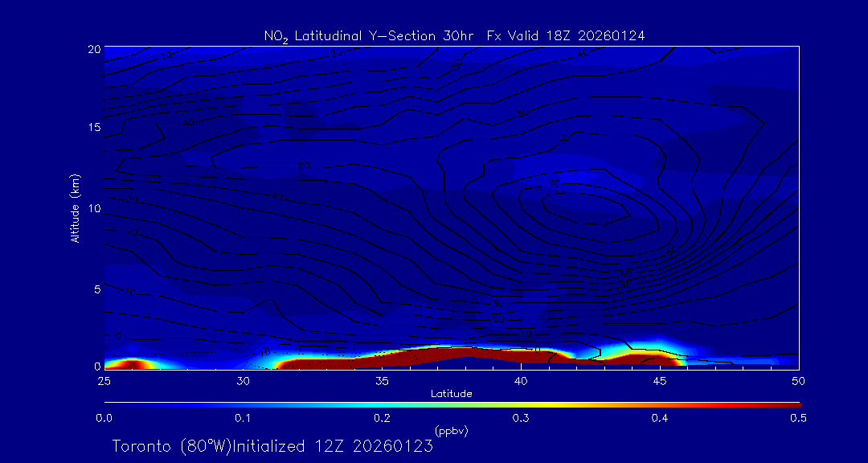The width and height of the screenshot is (868, 463).
Task: Click the "70" contour label in the jet core
Action: click(x=554, y=184)
